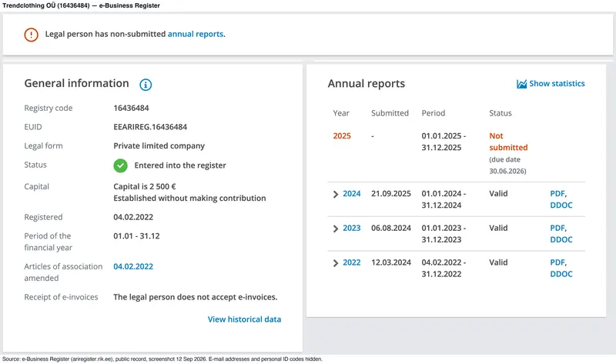
Task: Click the Registered date 04.02.2022
Action: (x=133, y=217)
